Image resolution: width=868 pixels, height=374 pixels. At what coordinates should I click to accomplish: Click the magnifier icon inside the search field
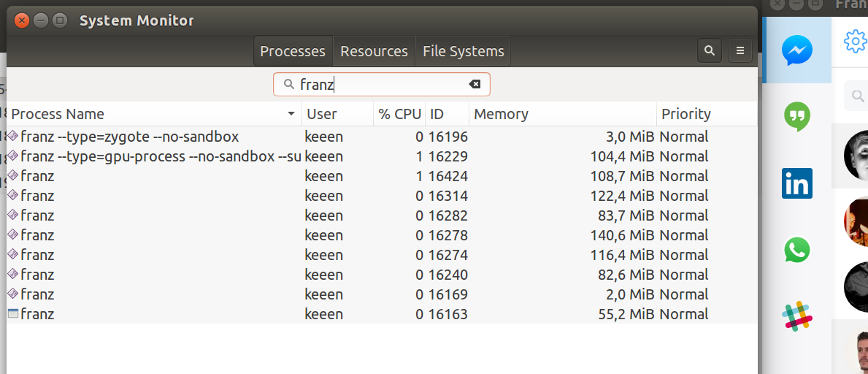coord(288,84)
